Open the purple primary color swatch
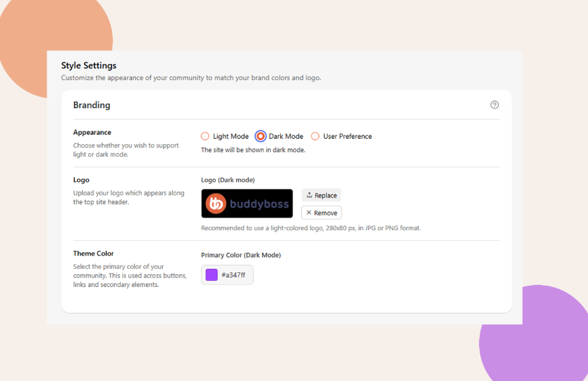 point(211,275)
